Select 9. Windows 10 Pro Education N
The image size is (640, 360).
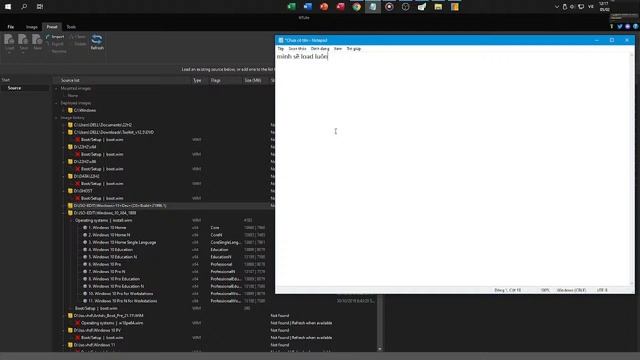click(116, 286)
